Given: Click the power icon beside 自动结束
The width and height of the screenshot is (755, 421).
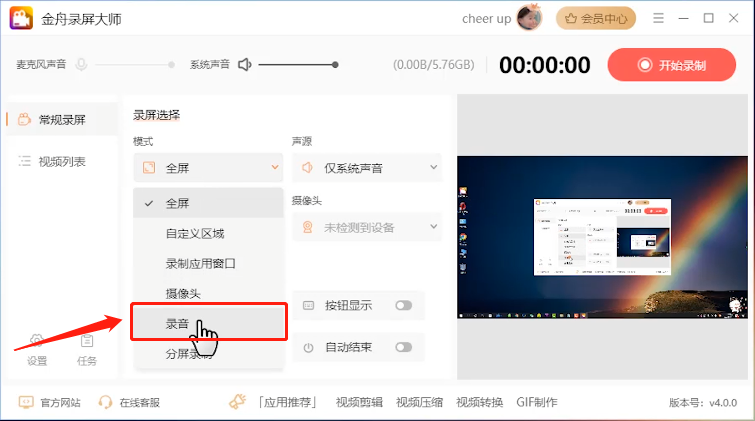Looking at the screenshot, I should pyautogui.click(x=308, y=347).
